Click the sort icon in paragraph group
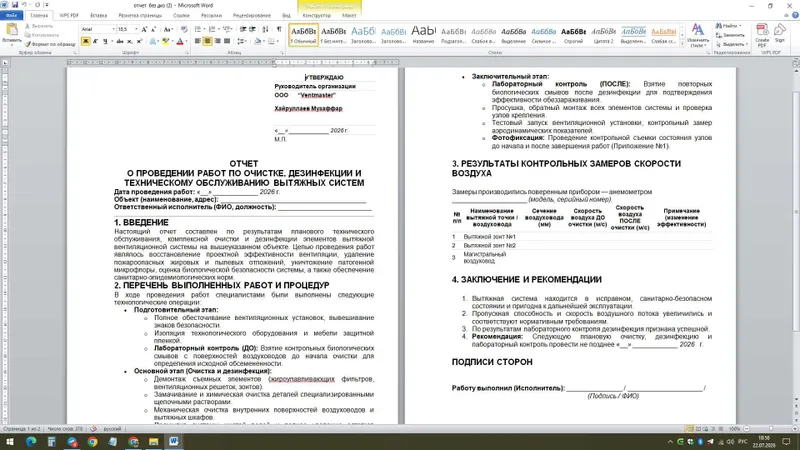This screenshot has width=800, height=450. coord(265,30)
